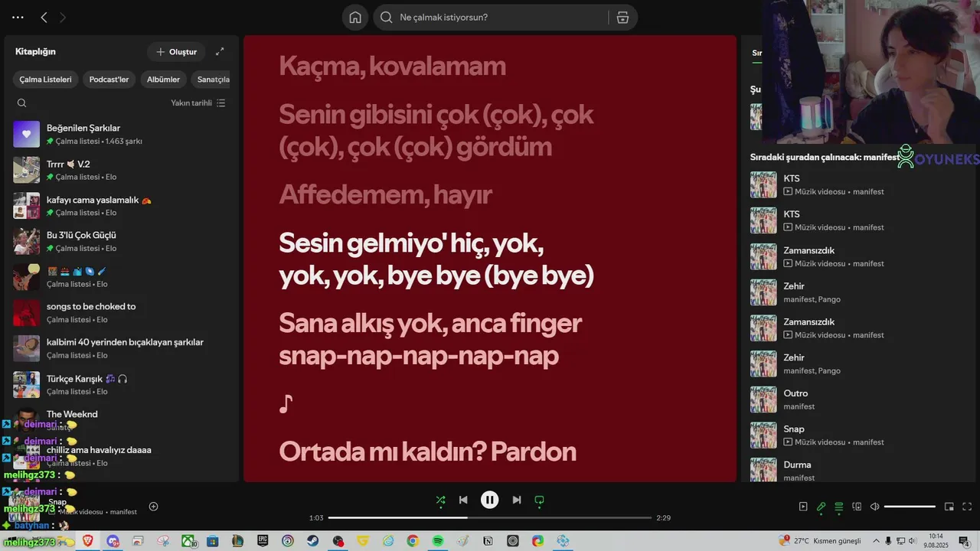Open the Windows notification center icon

965,541
